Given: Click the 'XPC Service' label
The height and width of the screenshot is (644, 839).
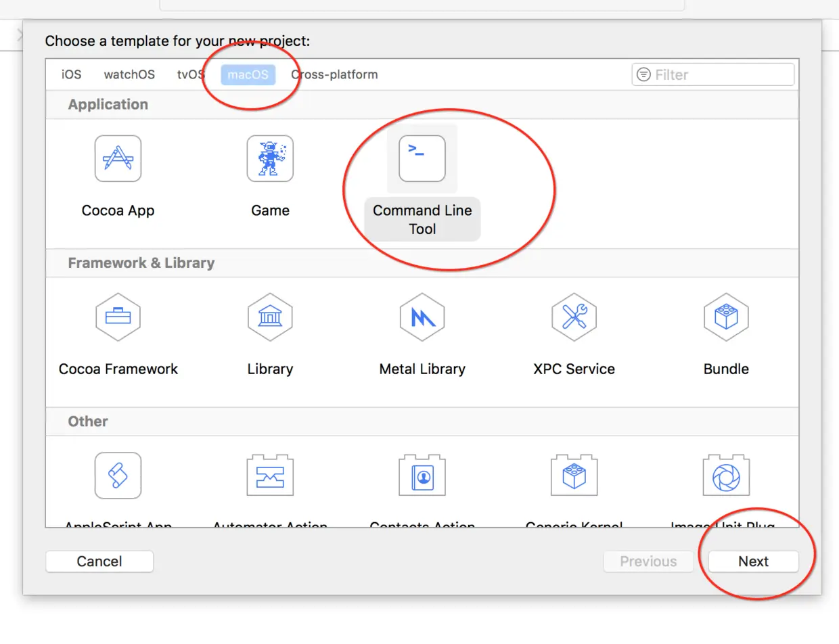Looking at the screenshot, I should pos(574,369).
